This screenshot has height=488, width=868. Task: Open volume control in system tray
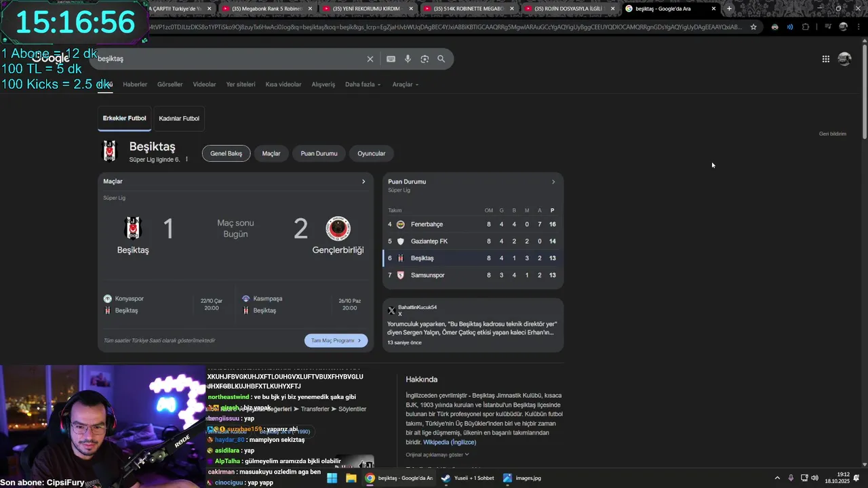click(x=814, y=478)
